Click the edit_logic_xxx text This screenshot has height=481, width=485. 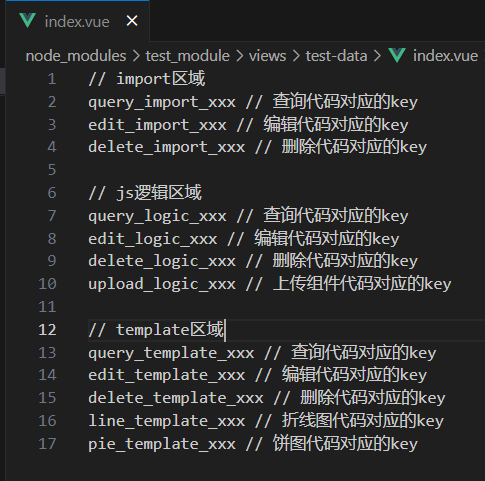(153, 239)
